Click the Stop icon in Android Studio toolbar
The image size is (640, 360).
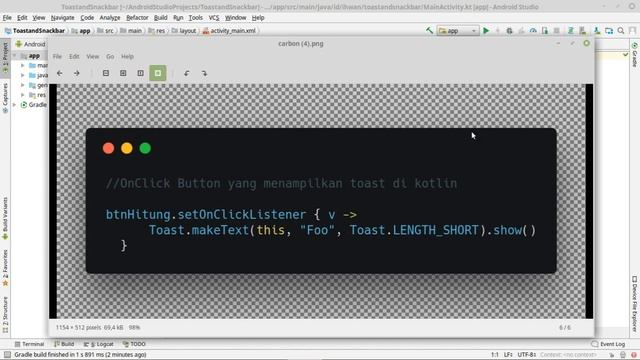click(x=556, y=31)
